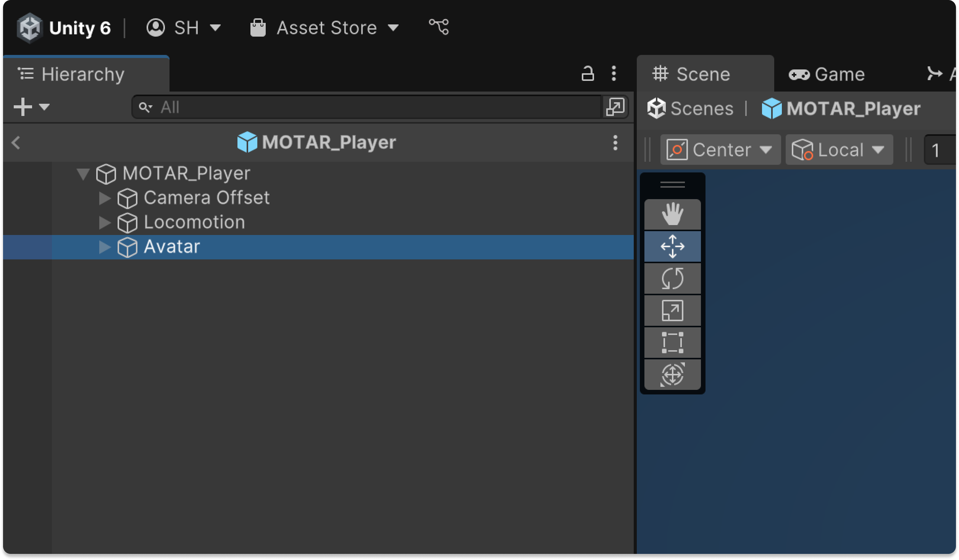Go back from prefab using arrow
The height and width of the screenshot is (560, 959).
pyautogui.click(x=16, y=143)
